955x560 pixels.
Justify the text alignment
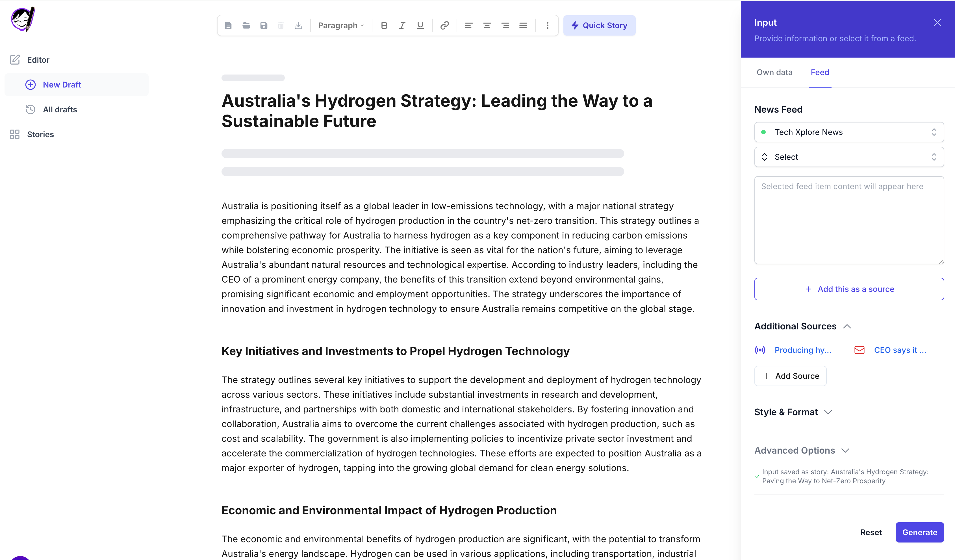click(x=523, y=25)
